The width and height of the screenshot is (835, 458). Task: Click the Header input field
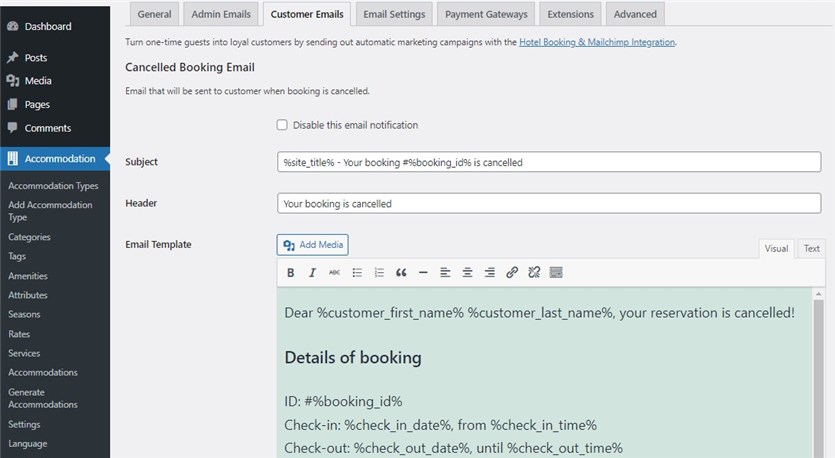(x=549, y=203)
